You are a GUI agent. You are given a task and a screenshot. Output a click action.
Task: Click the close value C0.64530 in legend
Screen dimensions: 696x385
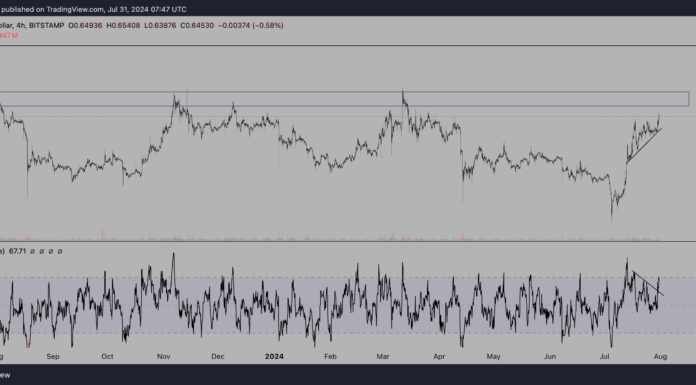[x=197, y=26]
